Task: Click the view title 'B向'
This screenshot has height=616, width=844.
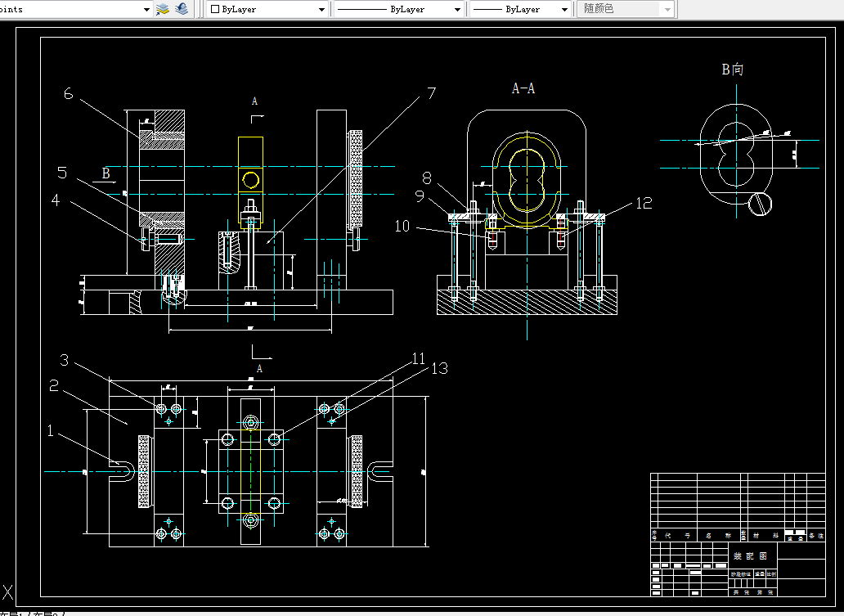Action: pos(732,69)
